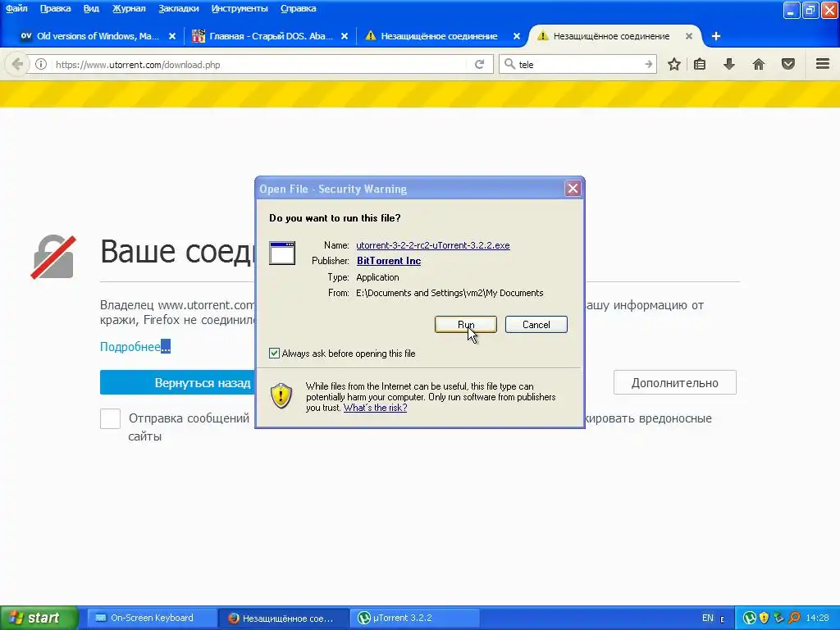The image size is (840, 630).
Task: Click the application file icon in dialog
Action: point(282,253)
